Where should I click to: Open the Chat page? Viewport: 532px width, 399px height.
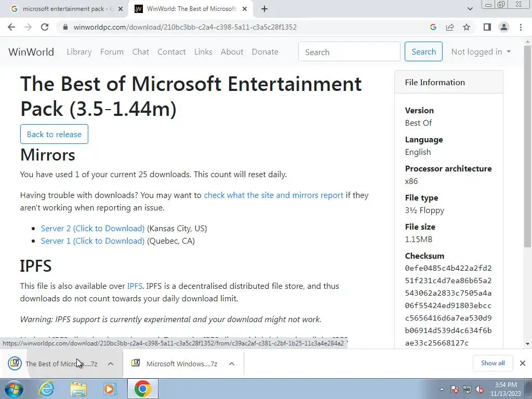(140, 52)
